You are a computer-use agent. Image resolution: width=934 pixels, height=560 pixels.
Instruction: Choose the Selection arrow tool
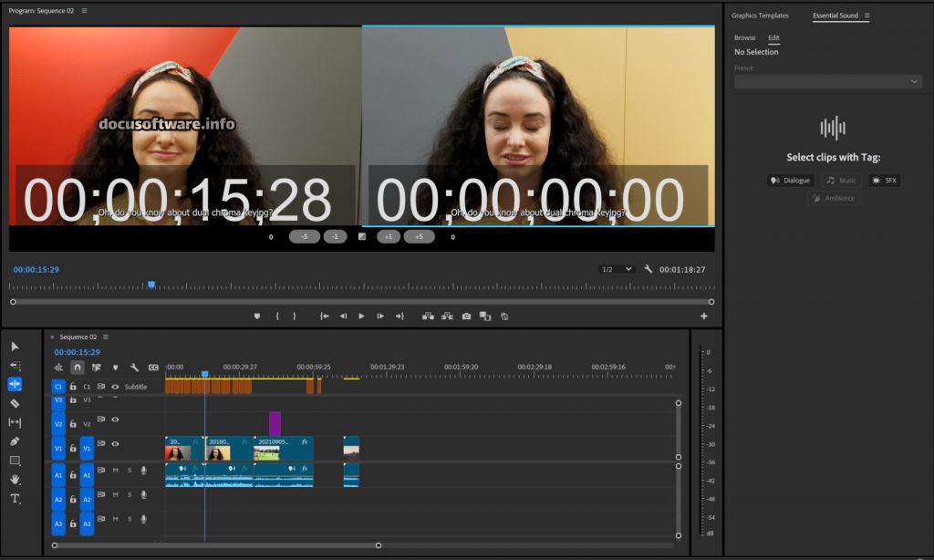pos(15,347)
